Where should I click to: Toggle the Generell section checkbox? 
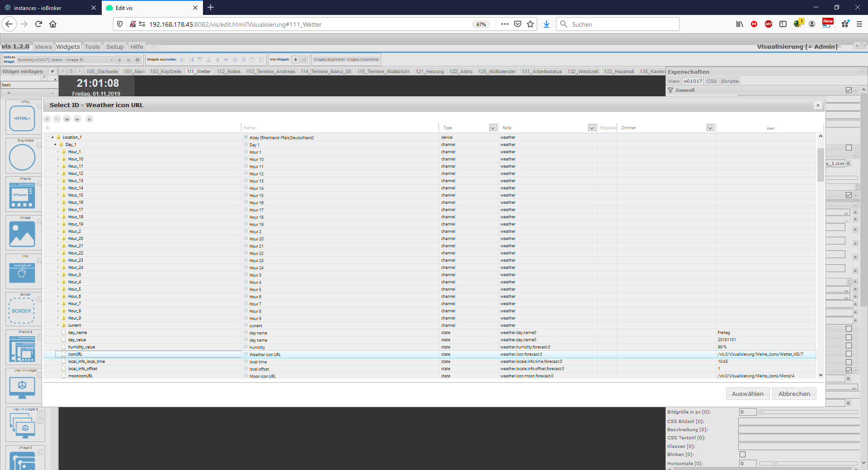tap(849, 90)
